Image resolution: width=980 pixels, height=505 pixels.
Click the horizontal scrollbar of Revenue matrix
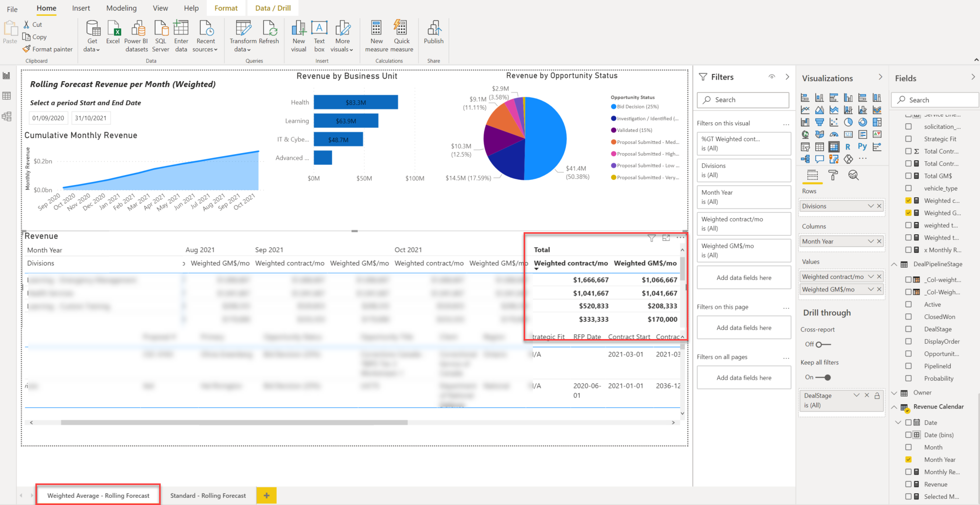pos(234,423)
